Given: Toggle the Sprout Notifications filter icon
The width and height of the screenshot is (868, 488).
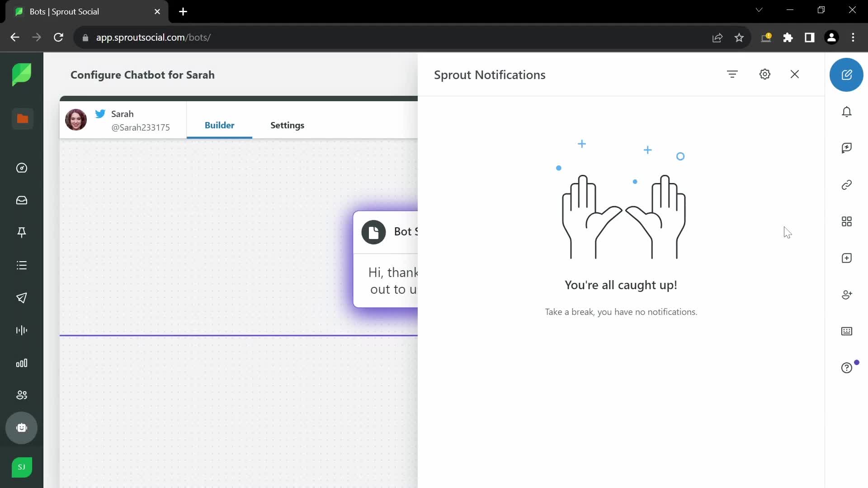Looking at the screenshot, I should point(732,74).
